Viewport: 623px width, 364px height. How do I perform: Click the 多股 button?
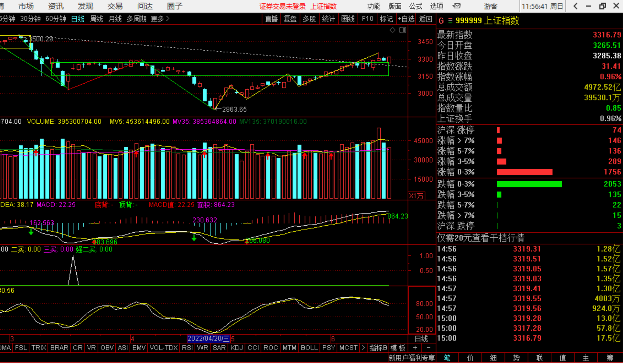point(309,19)
